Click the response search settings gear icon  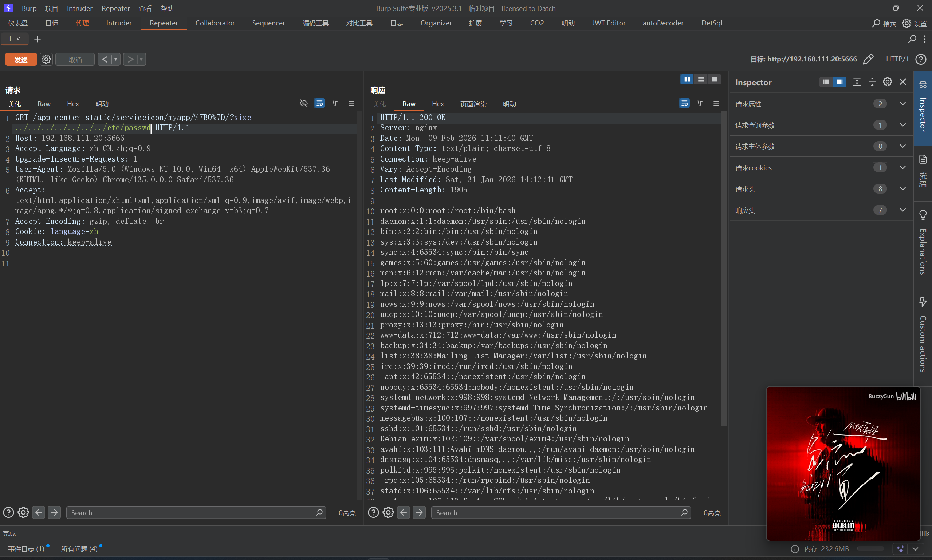388,512
